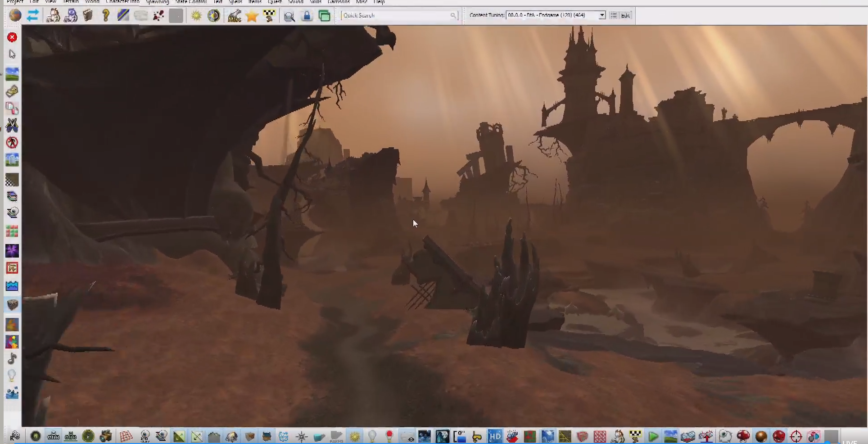
Task: Toggle the red wireframe grid icon
Action: [x=126, y=436]
